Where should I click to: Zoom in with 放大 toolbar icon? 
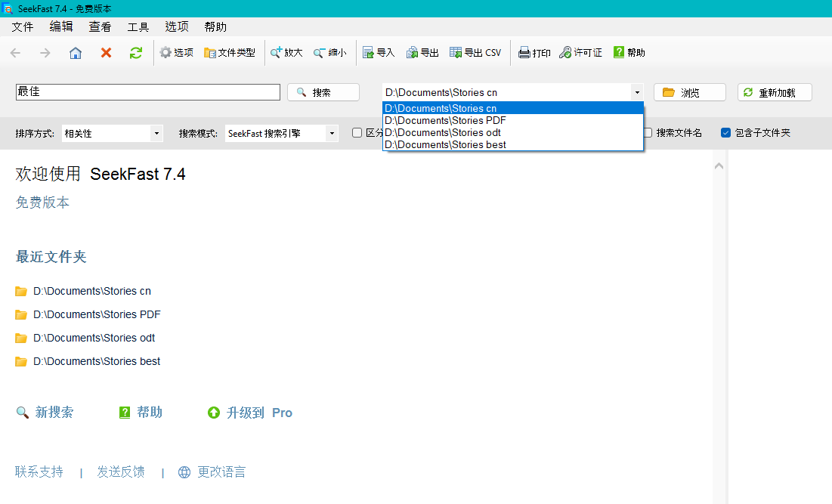click(286, 53)
